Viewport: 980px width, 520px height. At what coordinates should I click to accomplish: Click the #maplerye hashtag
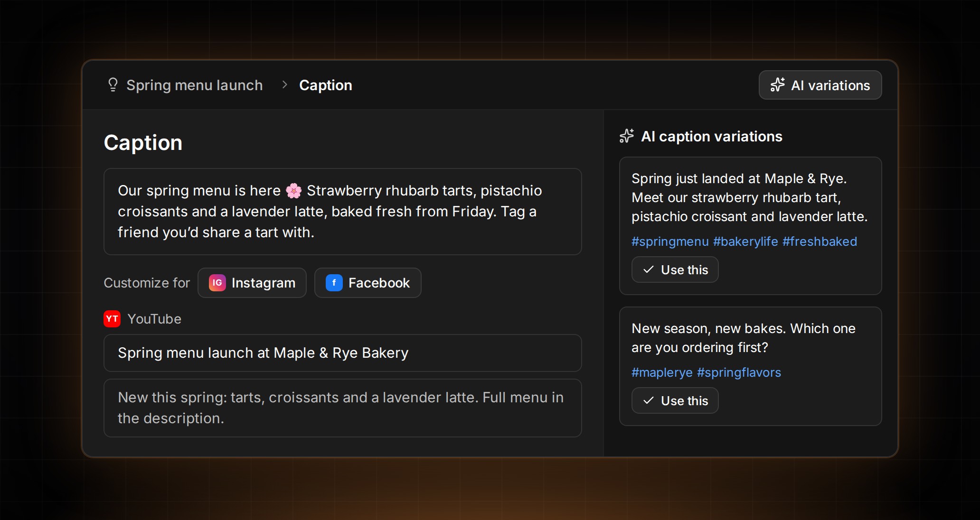click(662, 372)
